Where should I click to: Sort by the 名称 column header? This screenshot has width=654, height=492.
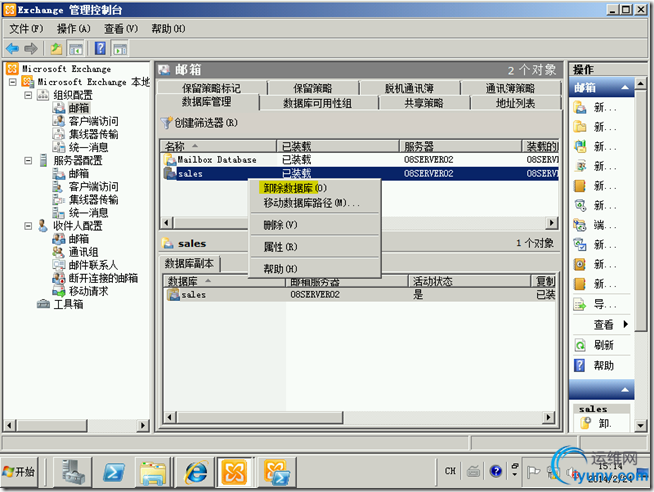click(218, 146)
